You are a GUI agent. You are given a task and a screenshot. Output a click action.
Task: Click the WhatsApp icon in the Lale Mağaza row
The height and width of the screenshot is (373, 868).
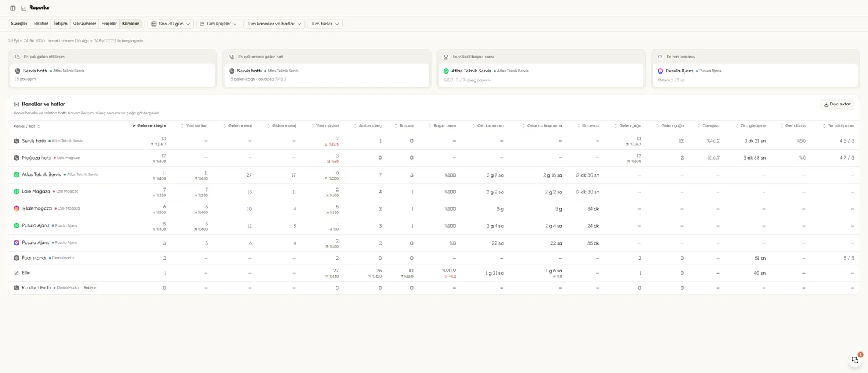click(x=17, y=192)
